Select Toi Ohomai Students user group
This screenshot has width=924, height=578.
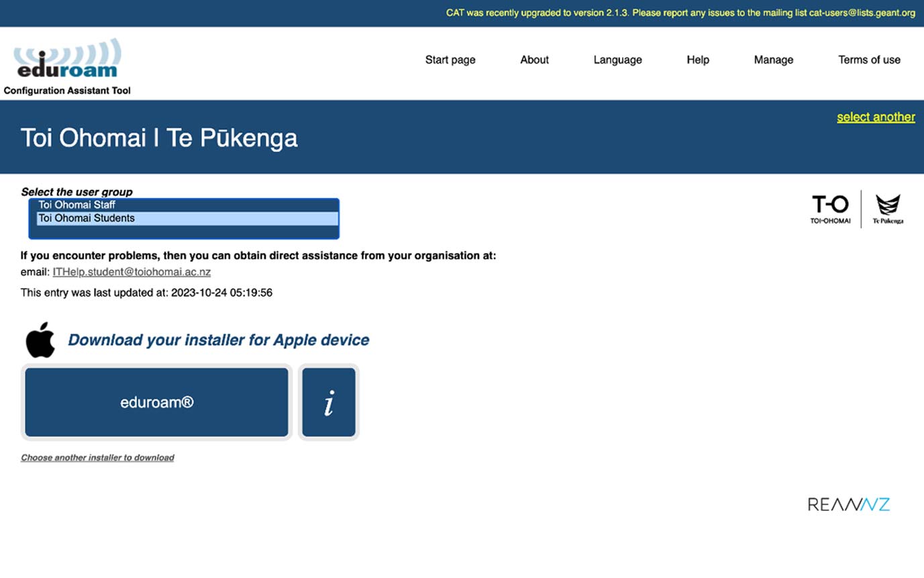coord(87,218)
